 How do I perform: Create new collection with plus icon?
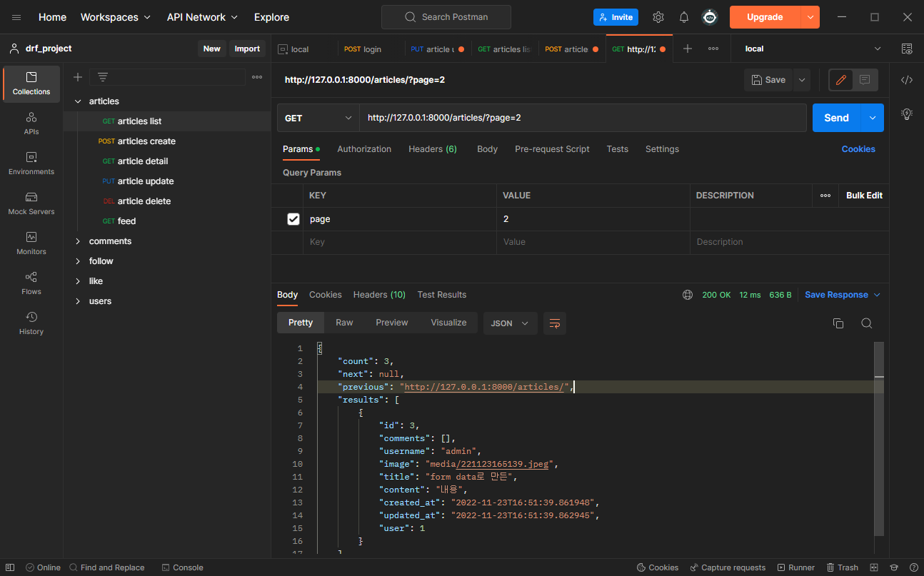pyautogui.click(x=78, y=77)
